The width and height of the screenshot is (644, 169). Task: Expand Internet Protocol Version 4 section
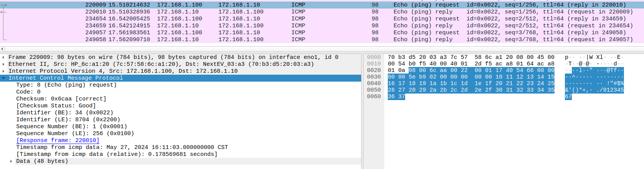point(3,71)
